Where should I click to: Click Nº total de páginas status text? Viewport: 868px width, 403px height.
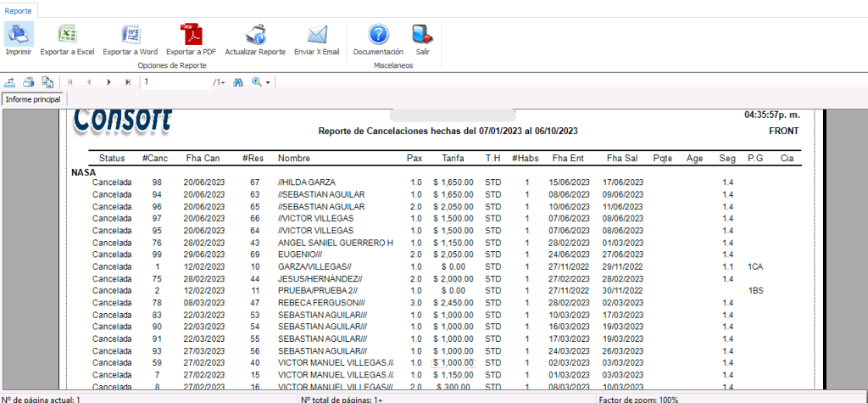point(342,399)
